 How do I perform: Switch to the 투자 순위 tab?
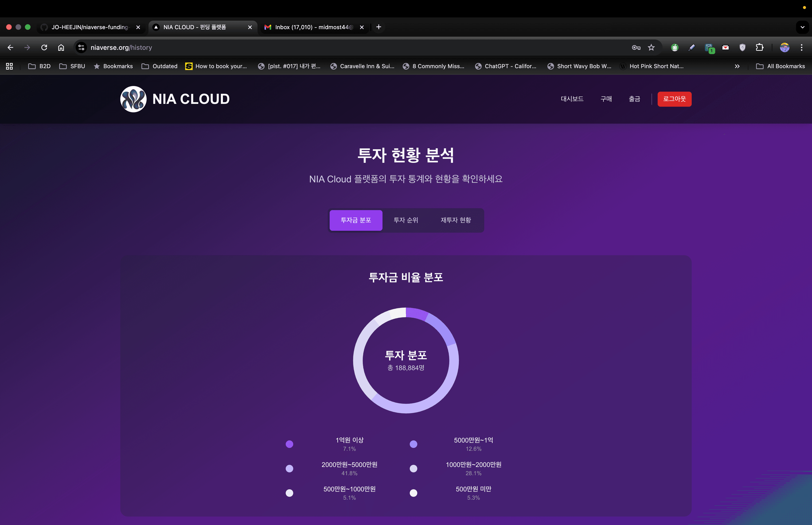[406, 220]
